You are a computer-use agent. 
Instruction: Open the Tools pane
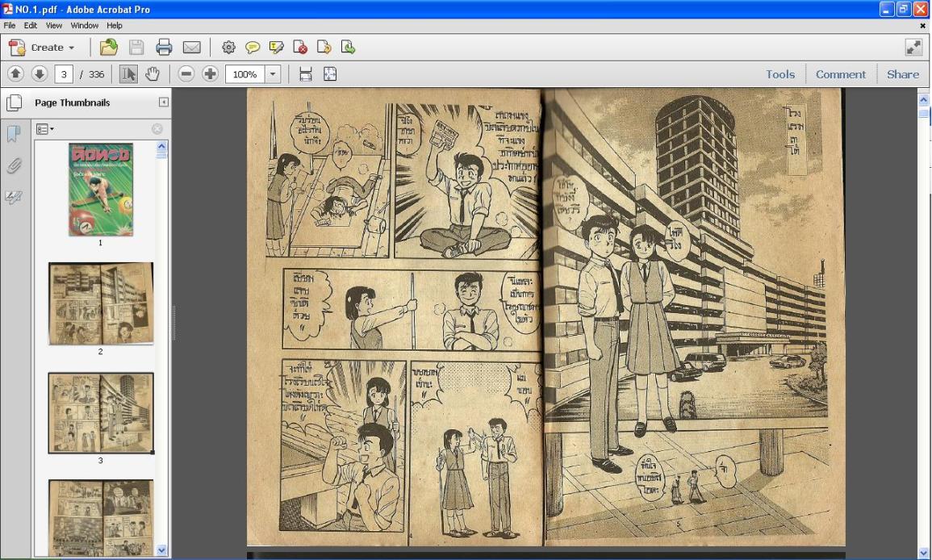pyautogui.click(x=779, y=74)
